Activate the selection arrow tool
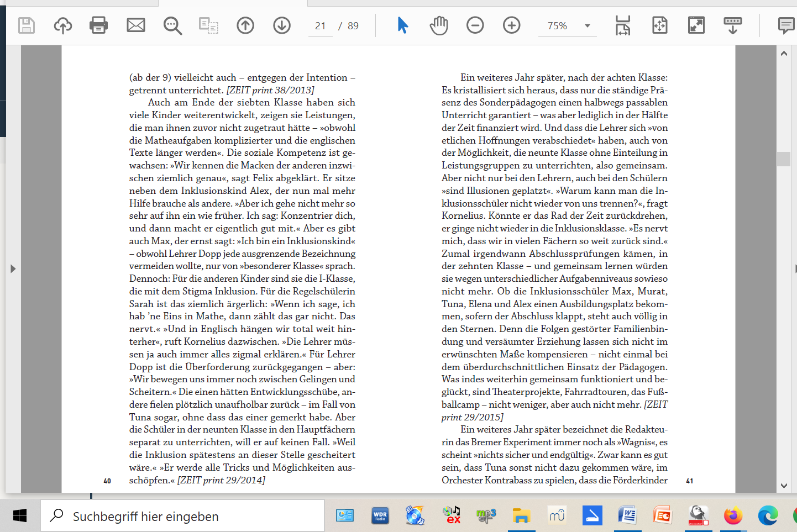The image size is (797, 532). [x=402, y=25]
